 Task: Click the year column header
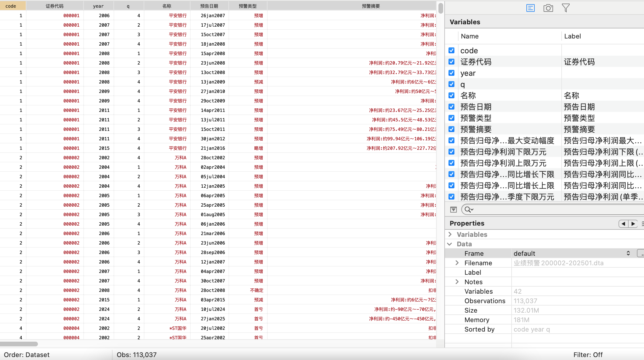pos(98,6)
